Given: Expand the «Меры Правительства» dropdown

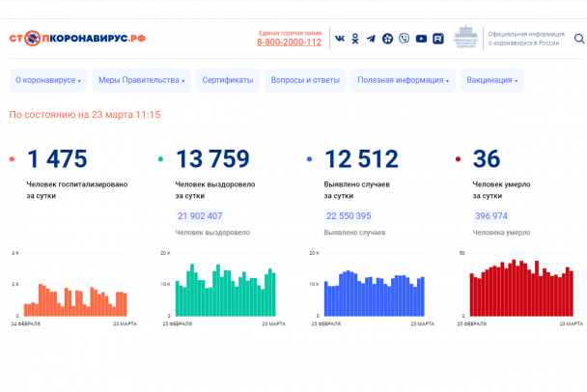Looking at the screenshot, I should [x=141, y=80].
